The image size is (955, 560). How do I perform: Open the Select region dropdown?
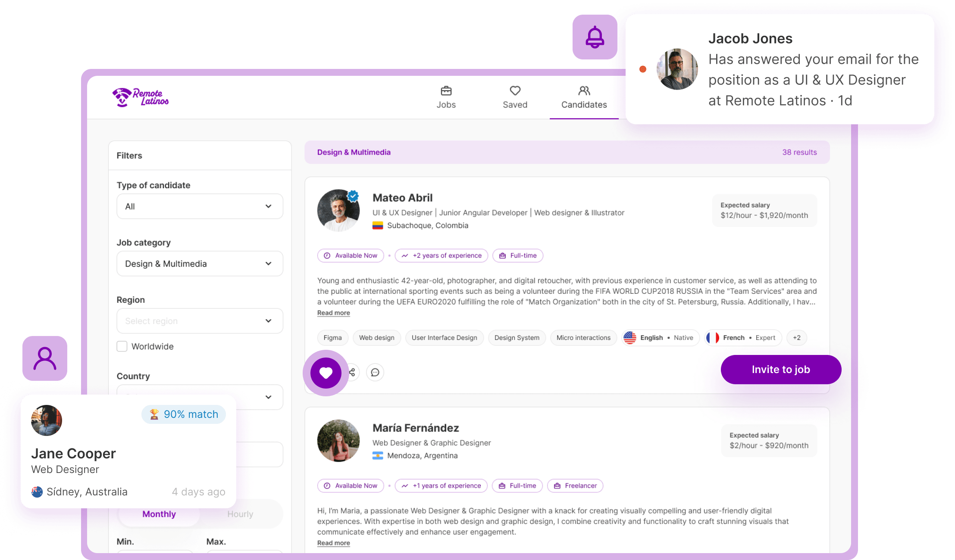(199, 320)
